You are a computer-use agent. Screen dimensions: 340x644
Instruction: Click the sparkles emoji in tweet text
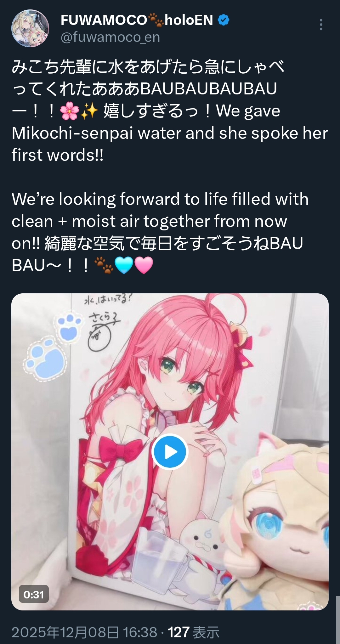(x=89, y=111)
